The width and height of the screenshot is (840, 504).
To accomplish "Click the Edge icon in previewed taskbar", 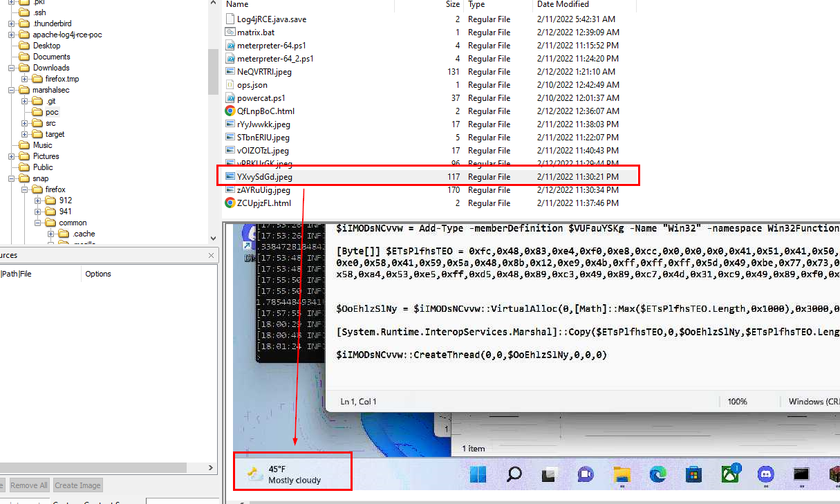I will [x=657, y=474].
